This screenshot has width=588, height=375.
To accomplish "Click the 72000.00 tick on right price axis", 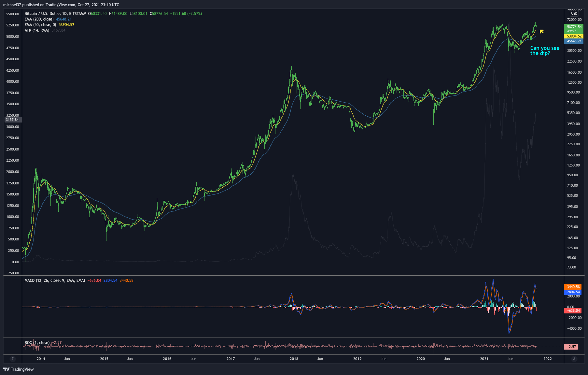I will [574, 20].
